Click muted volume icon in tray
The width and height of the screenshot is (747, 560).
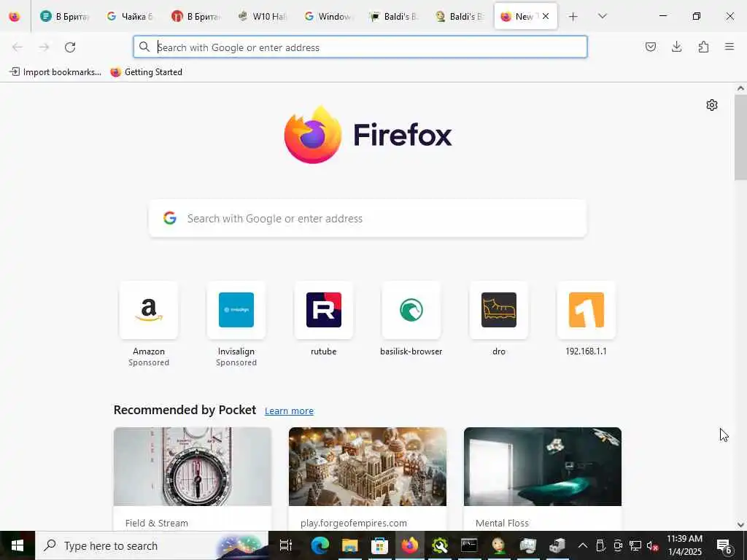point(652,545)
